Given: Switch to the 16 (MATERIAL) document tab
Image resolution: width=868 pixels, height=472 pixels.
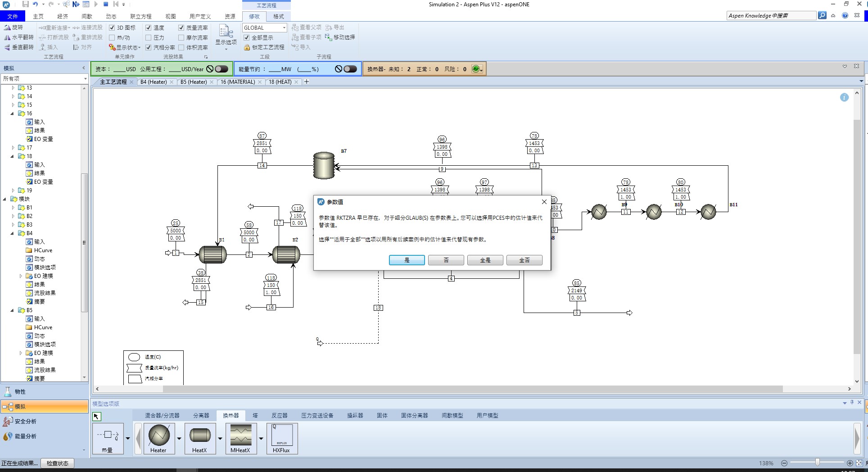Looking at the screenshot, I should pos(238,82).
